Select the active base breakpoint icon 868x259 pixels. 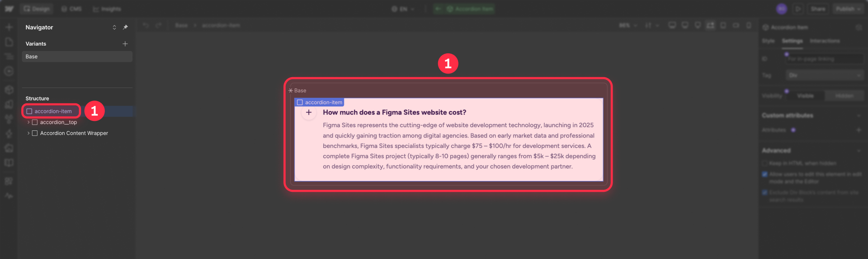coord(711,25)
